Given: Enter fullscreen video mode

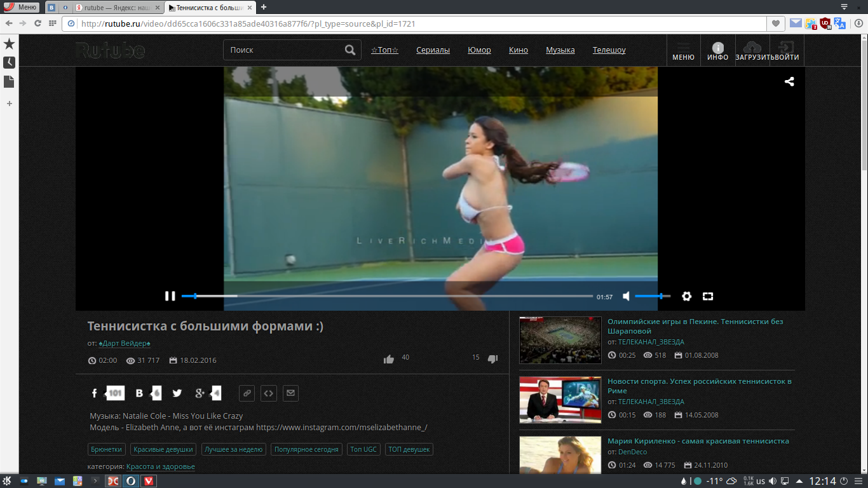Looking at the screenshot, I should pyautogui.click(x=708, y=296).
